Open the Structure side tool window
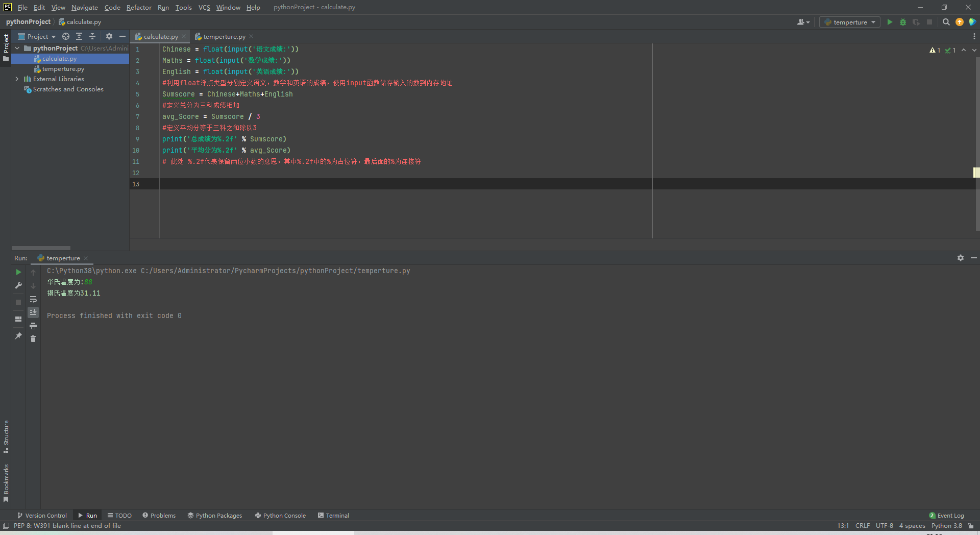The height and width of the screenshot is (535, 980). (6, 436)
